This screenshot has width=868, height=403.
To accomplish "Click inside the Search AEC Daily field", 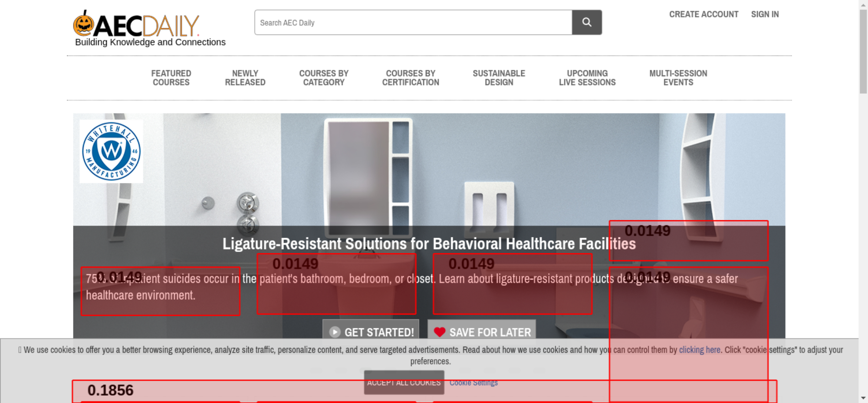I will (413, 23).
